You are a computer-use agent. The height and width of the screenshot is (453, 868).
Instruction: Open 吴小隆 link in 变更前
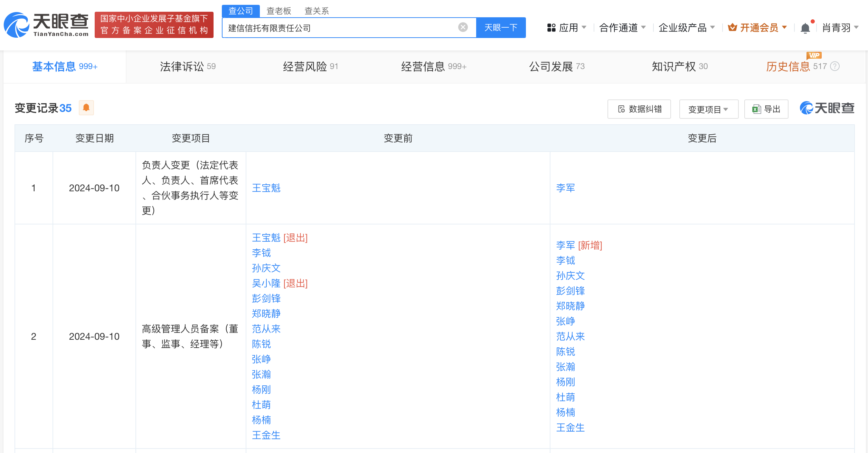[266, 283]
